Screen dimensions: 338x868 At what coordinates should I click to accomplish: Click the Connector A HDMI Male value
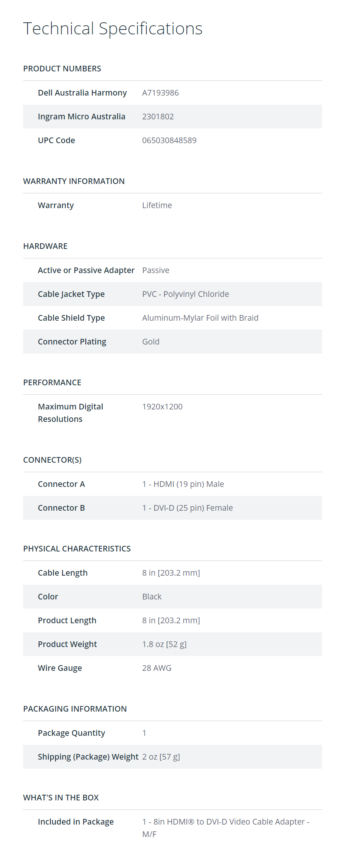coord(183,484)
